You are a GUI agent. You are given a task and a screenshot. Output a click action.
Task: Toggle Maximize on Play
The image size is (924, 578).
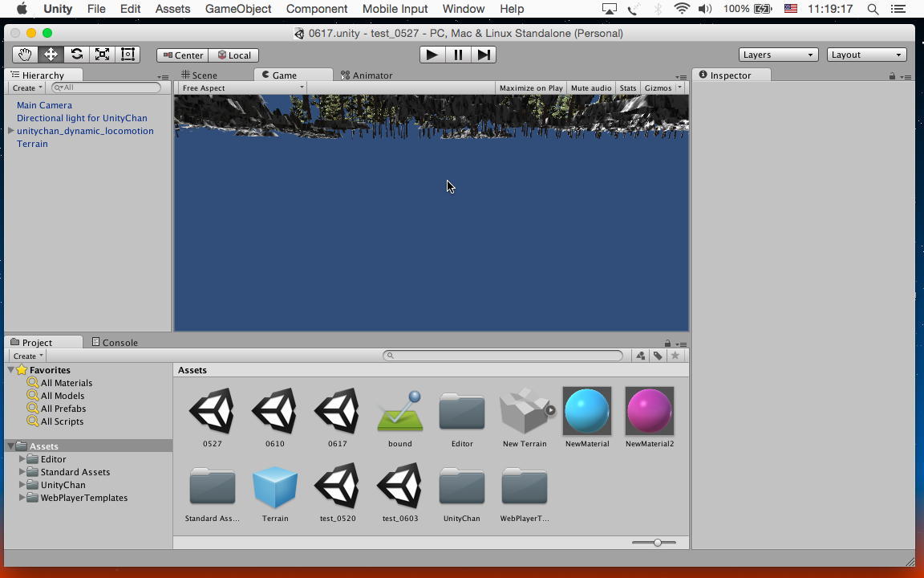tap(530, 88)
